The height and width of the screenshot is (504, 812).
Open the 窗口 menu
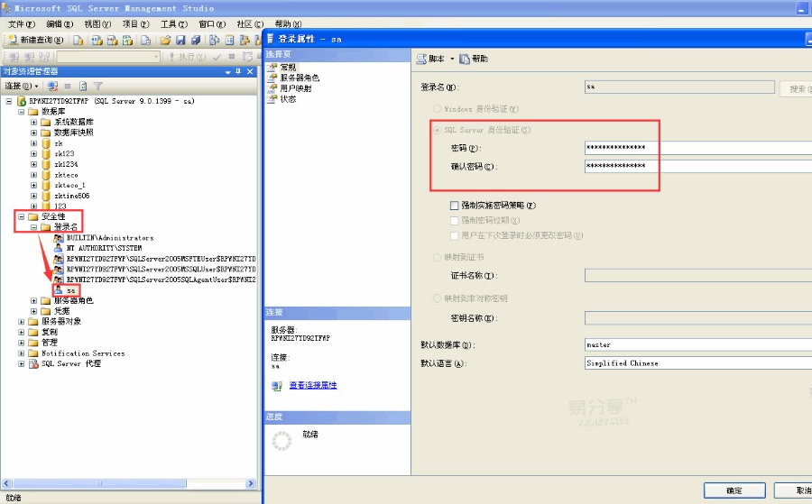point(212,23)
